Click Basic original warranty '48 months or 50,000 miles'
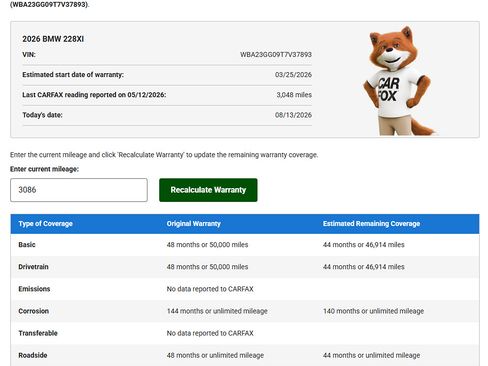This screenshot has height=366, width=488. click(207, 245)
